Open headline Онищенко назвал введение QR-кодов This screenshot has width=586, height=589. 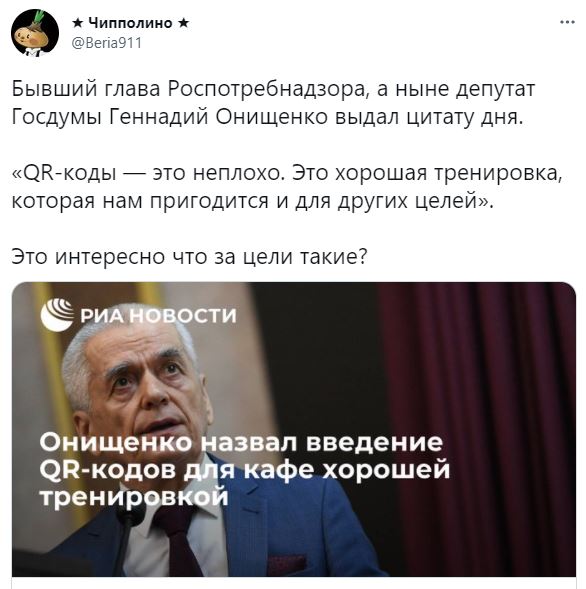pyautogui.click(x=244, y=470)
